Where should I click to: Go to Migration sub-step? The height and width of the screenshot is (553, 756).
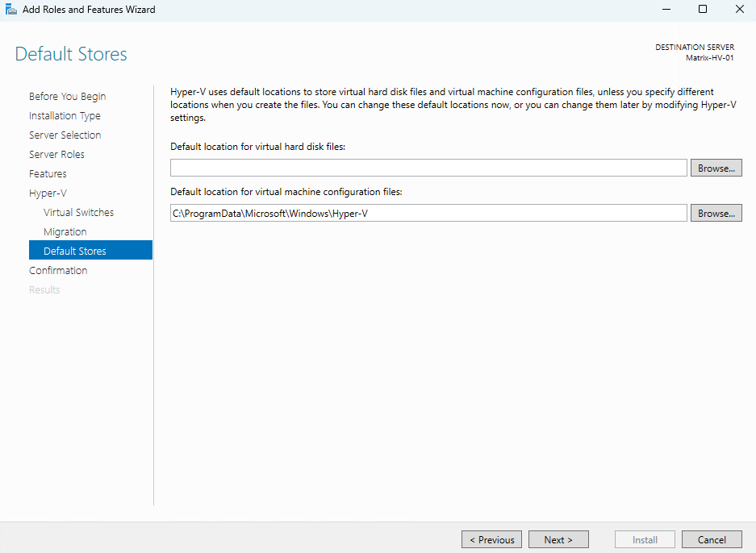[x=65, y=231]
